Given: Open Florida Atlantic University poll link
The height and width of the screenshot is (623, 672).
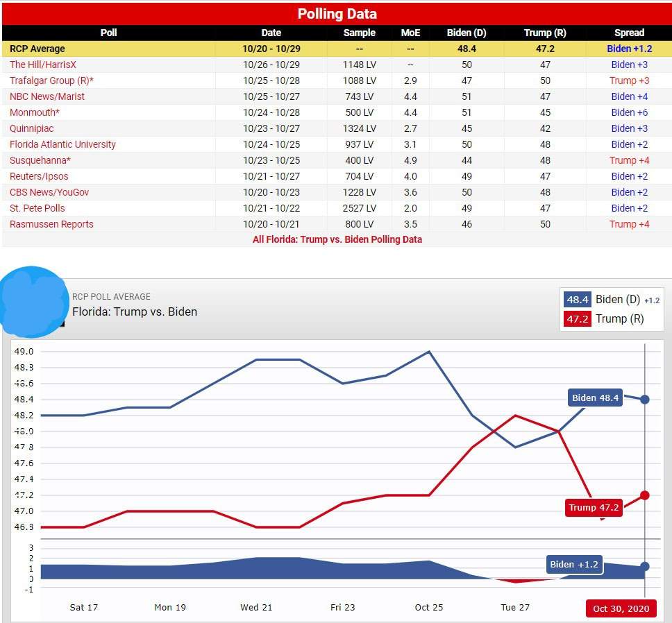Looking at the screenshot, I should pyautogui.click(x=62, y=144).
